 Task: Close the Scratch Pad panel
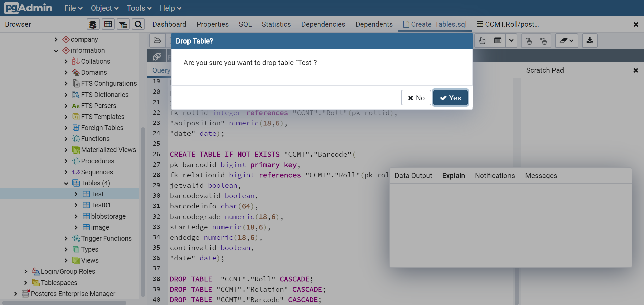coord(636,70)
